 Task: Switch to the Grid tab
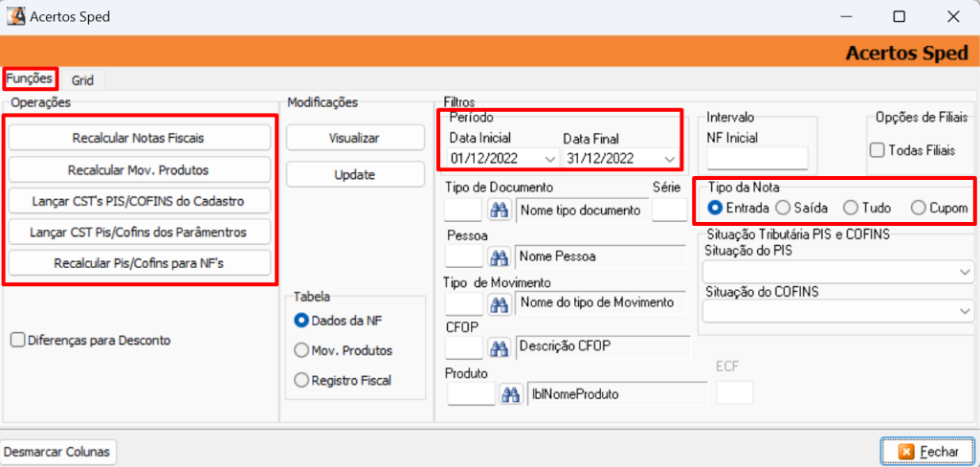[82, 80]
